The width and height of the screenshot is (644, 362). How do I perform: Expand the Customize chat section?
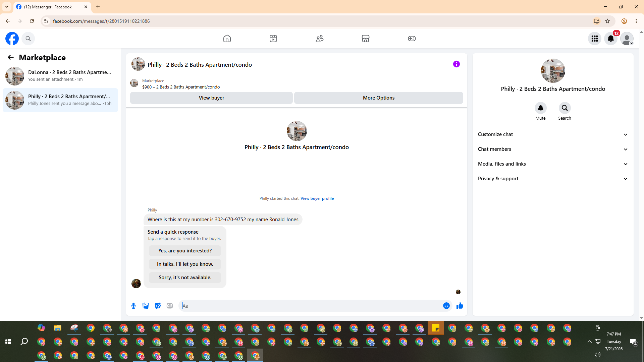553,134
